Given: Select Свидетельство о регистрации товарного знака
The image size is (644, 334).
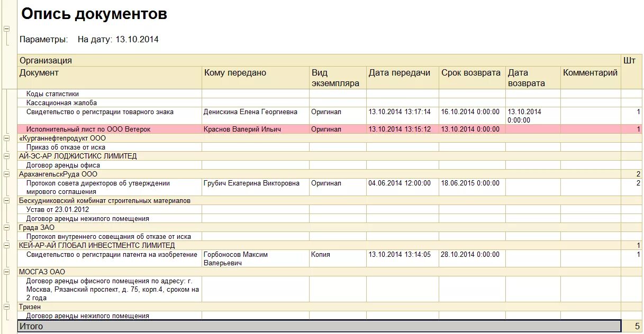Looking at the screenshot, I should point(110,116).
